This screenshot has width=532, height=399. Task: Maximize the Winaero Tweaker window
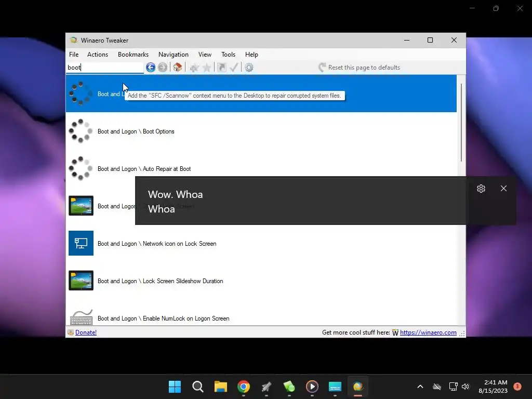[x=430, y=40]
